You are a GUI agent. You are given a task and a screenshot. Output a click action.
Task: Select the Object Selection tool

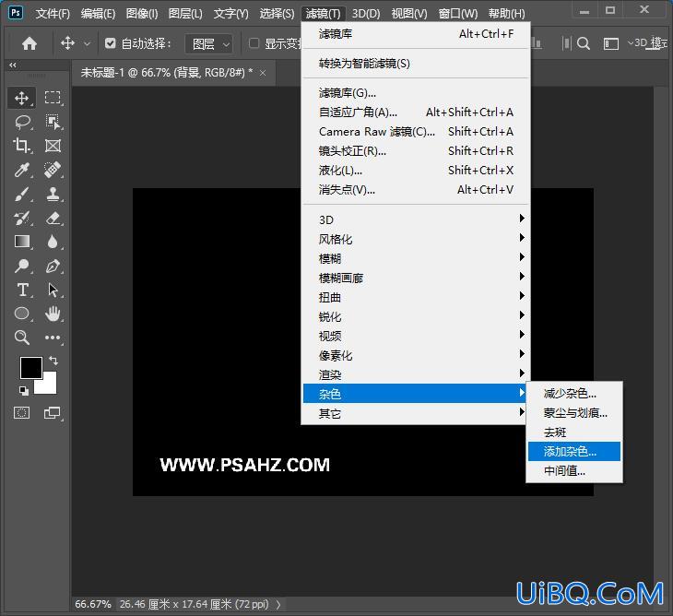tap(53, 123)
